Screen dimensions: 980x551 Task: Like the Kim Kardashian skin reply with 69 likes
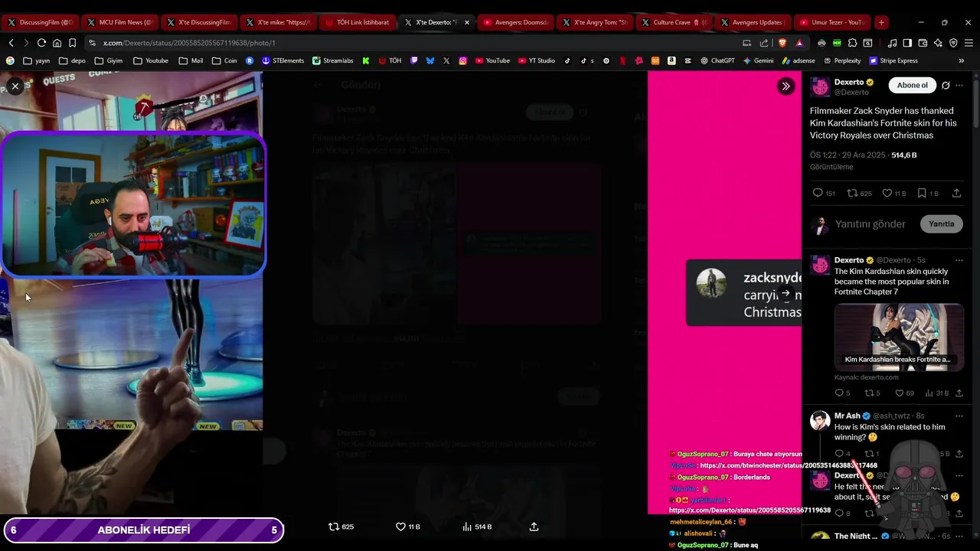(905, 393)
